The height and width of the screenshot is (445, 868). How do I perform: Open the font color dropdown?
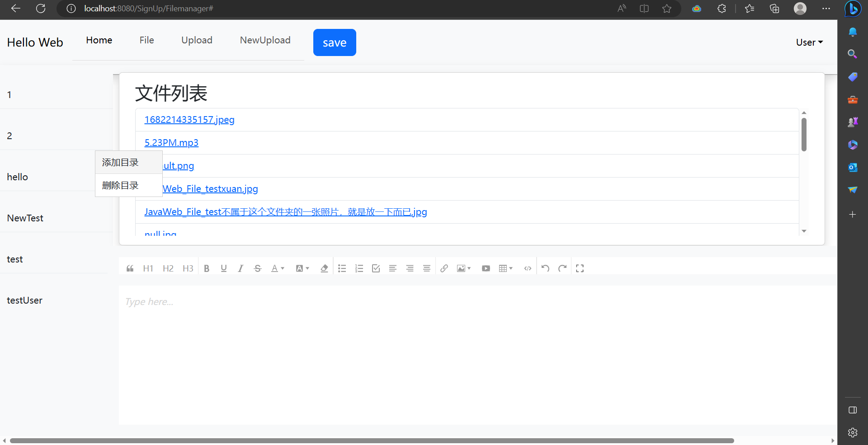(278, 268)
